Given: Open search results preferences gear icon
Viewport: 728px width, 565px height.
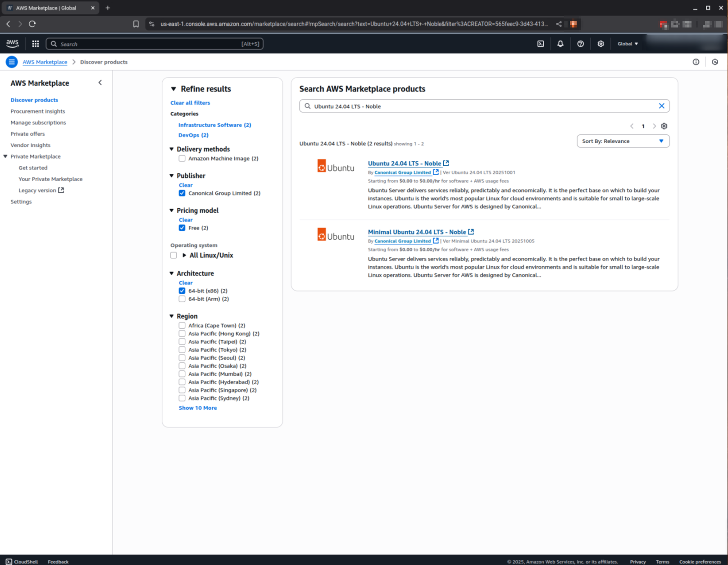Looking at the screenshot, I should pos(664,126).
